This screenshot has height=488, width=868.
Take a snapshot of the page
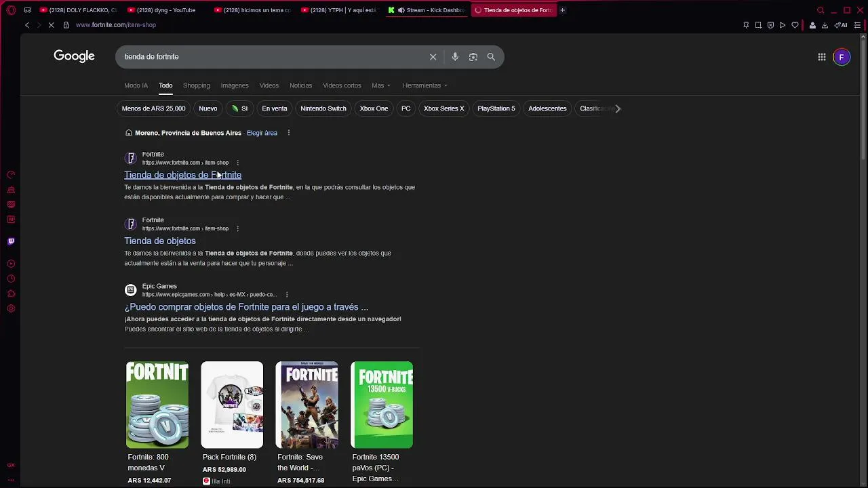tap(758, 25)
